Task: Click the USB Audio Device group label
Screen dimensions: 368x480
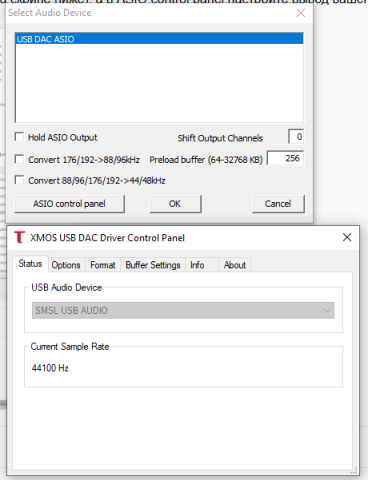Action: point(66,287)
